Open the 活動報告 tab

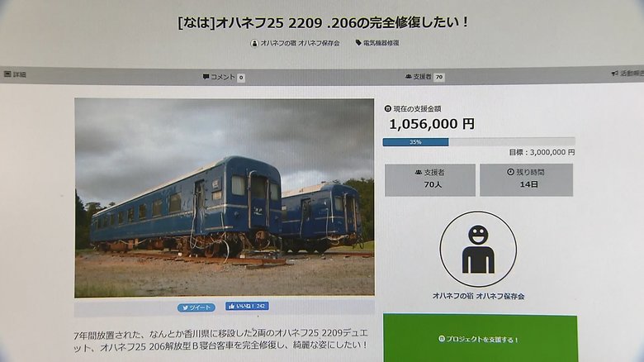tap(627, 74)
